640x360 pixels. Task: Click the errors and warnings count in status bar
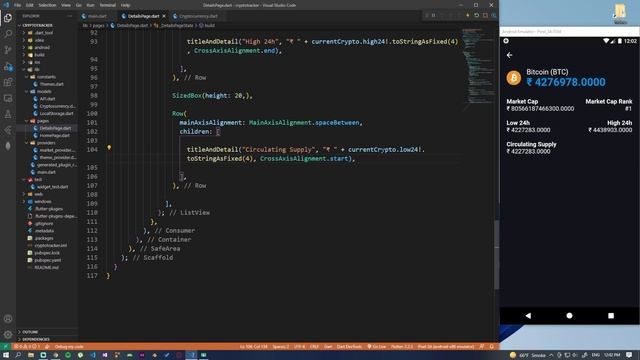pos(26,347)
